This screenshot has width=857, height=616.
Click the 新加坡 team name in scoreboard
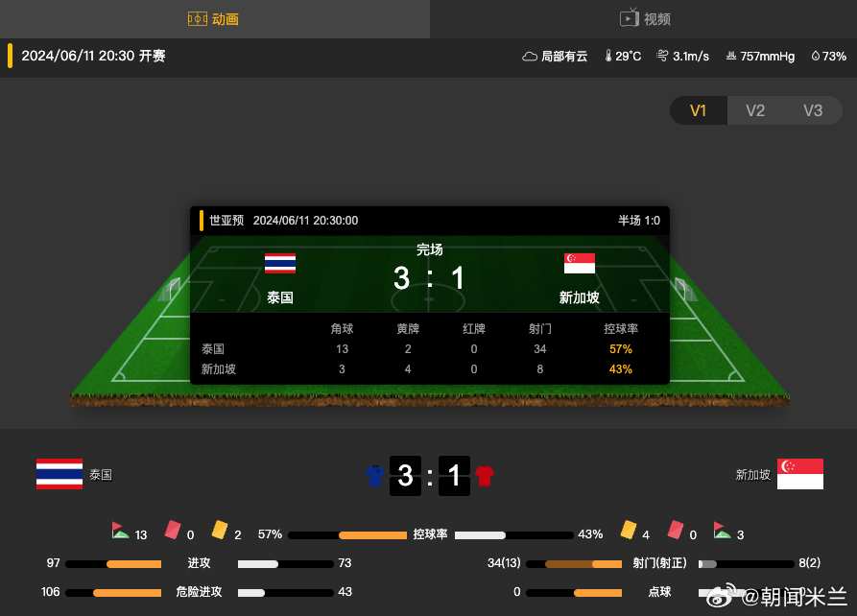pos(580,297)
